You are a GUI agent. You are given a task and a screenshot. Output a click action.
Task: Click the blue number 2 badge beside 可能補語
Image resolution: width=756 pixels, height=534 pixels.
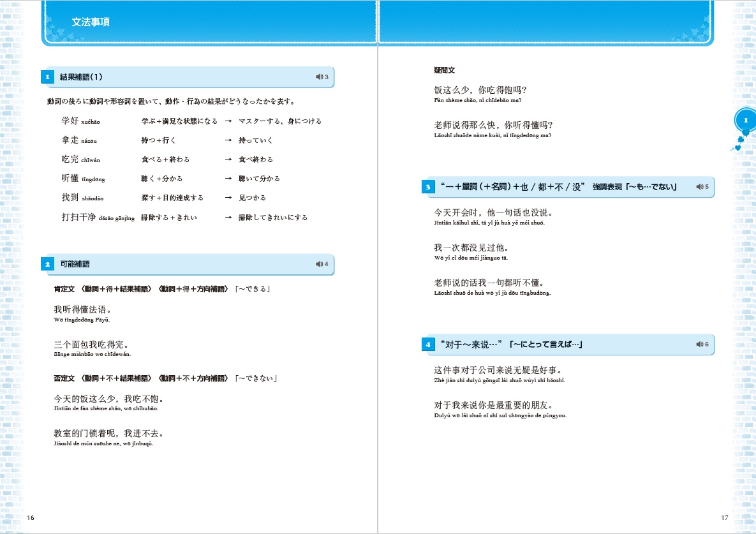click(x=47, y=264)
